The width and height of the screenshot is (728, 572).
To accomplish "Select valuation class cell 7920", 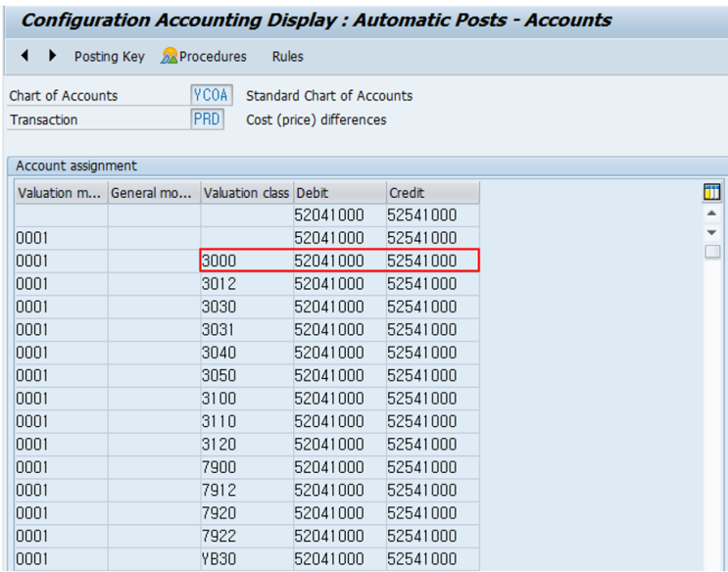I will (247, 513).
